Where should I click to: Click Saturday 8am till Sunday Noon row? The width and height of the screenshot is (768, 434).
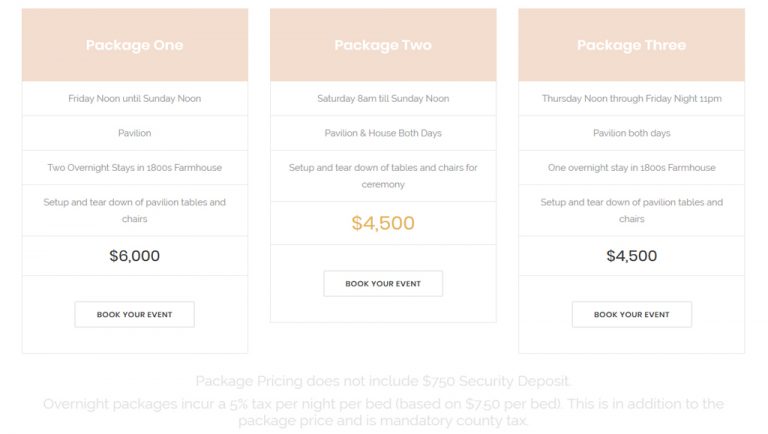[383, 98]
